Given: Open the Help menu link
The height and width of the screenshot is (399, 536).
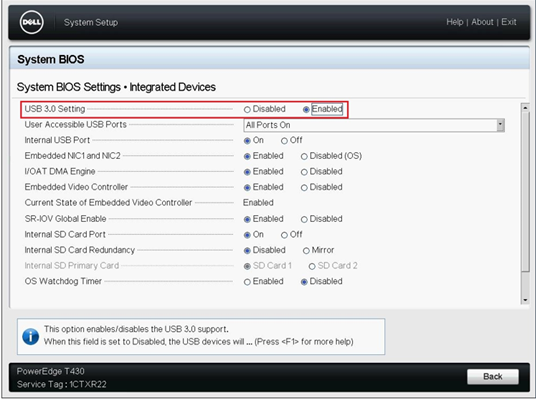Looking at the screenshot, I should (455, 22).
